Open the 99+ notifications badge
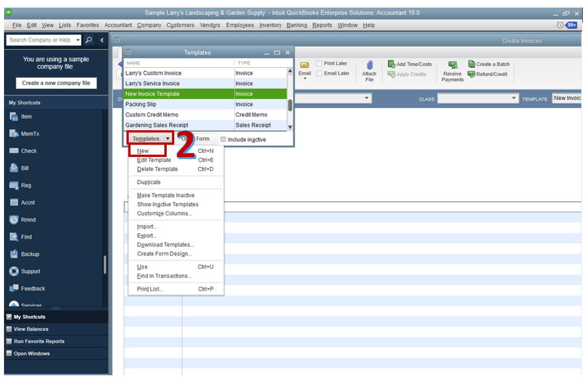The image size is (588, 387). (x=572, y=25)
